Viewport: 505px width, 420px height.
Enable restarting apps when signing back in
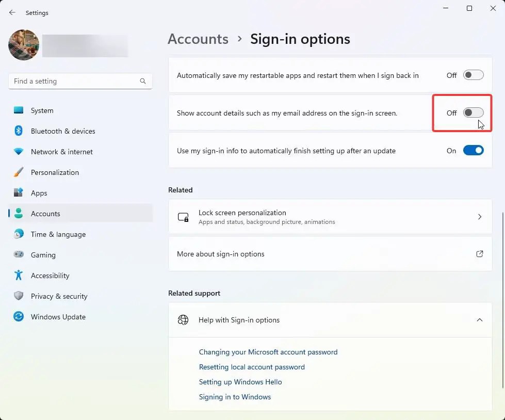pos(473,75)
